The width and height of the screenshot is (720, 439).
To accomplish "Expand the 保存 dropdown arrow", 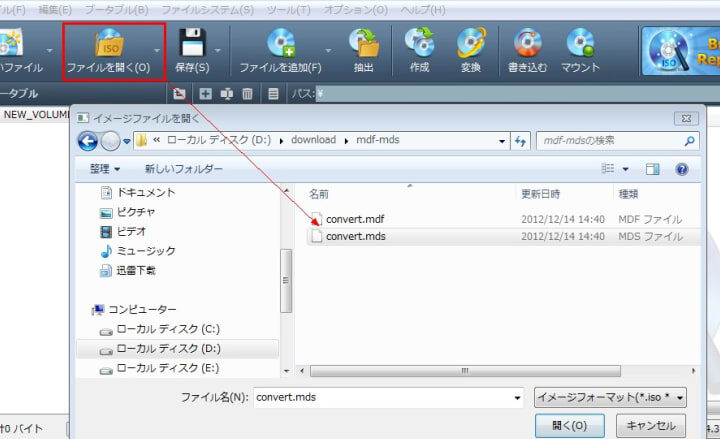I will pyautogui.click(x=218, y=50).
